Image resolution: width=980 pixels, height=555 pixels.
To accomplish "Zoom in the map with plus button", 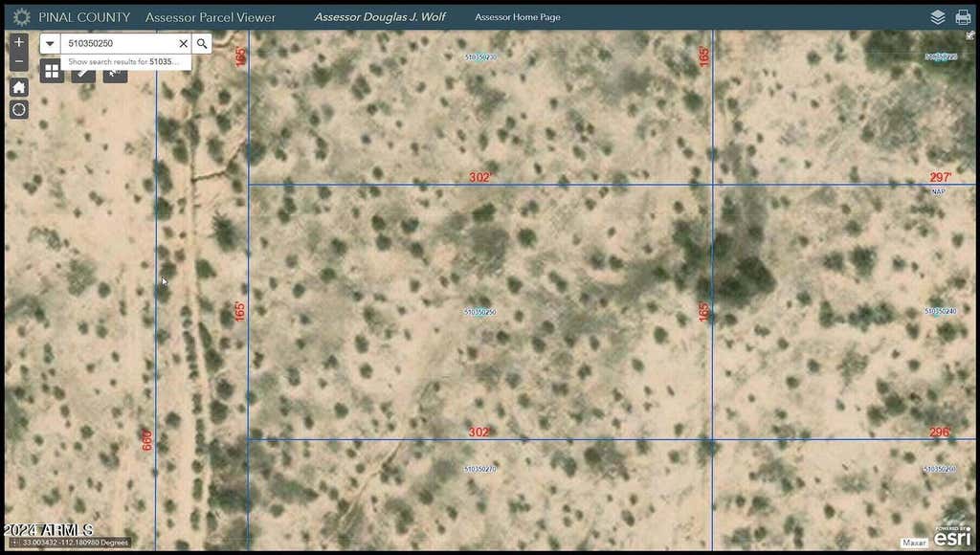I will (x=19, y=42).
